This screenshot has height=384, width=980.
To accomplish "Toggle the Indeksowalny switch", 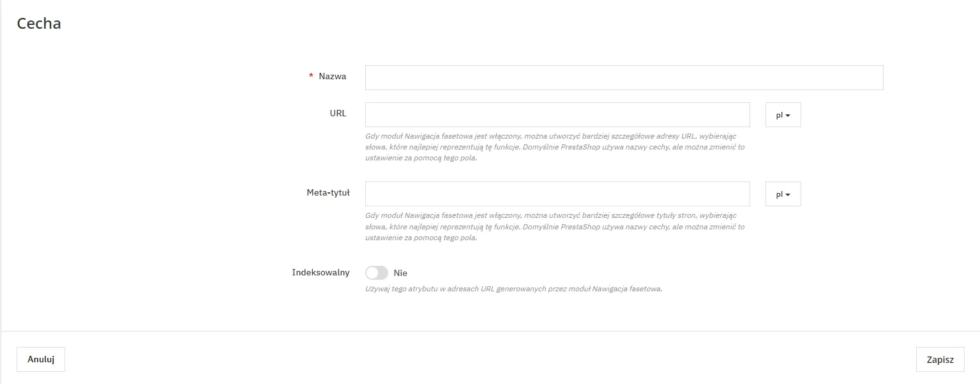I will click(377, 273).
